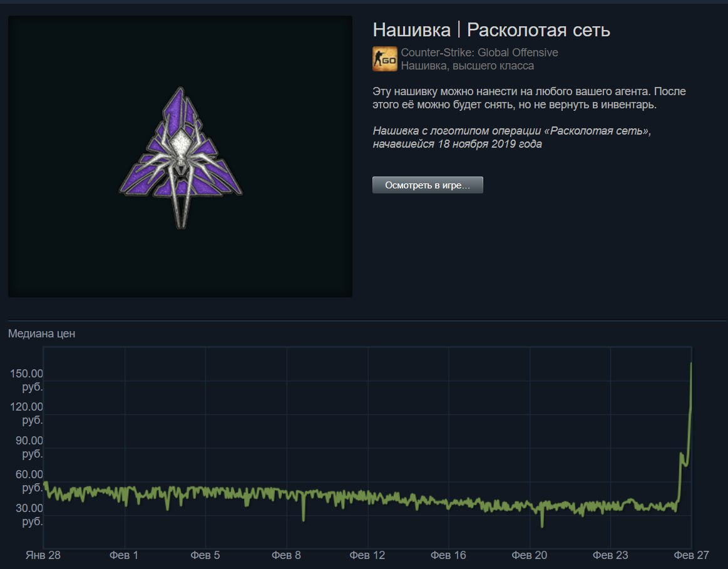Click the 'Фев 27' date label
This screenshot has width=728, height=569.
pyautogui.click(x=691, y=555)
